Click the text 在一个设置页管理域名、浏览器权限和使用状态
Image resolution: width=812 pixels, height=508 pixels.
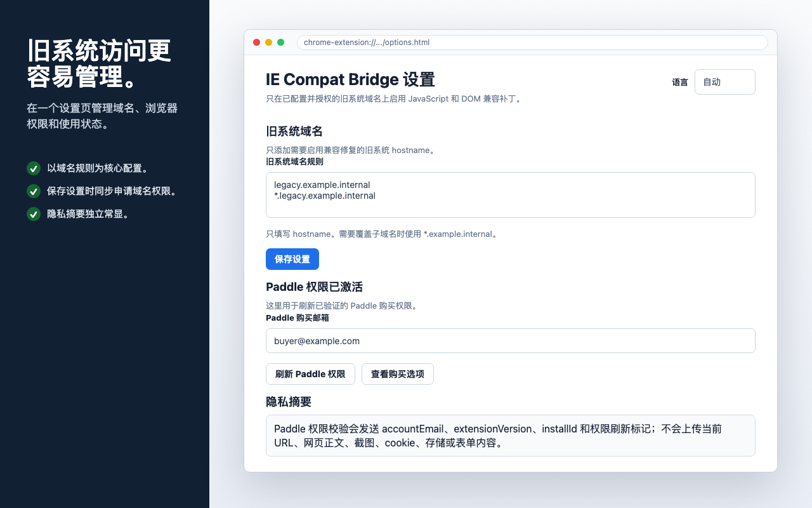click(102, 116)
